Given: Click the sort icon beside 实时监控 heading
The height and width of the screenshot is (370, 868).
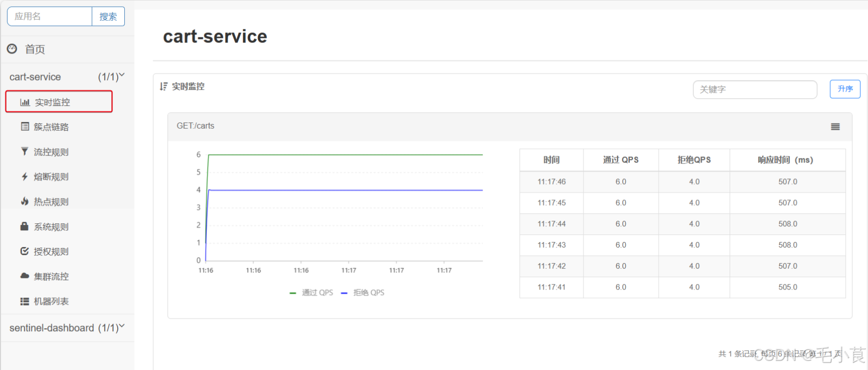Looking at the screenshot, I should [x=164, y=86].
